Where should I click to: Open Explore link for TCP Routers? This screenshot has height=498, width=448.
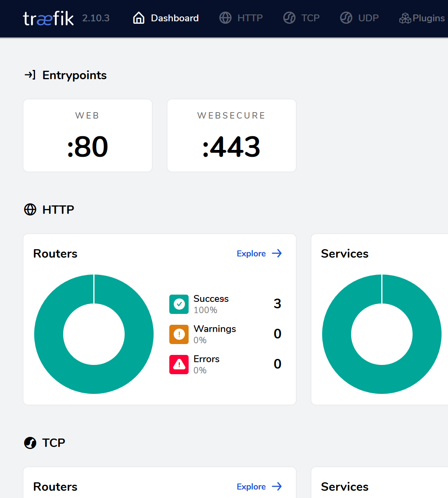click(x=259, y=486)
